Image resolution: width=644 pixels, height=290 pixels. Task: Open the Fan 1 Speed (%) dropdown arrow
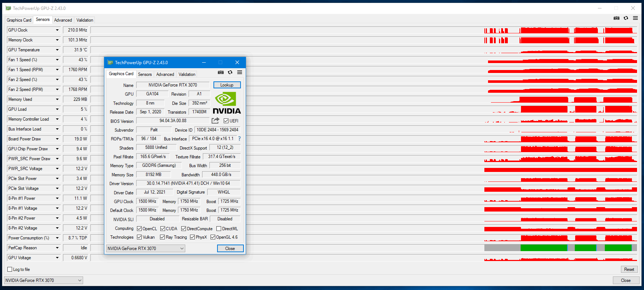[57, 60]
